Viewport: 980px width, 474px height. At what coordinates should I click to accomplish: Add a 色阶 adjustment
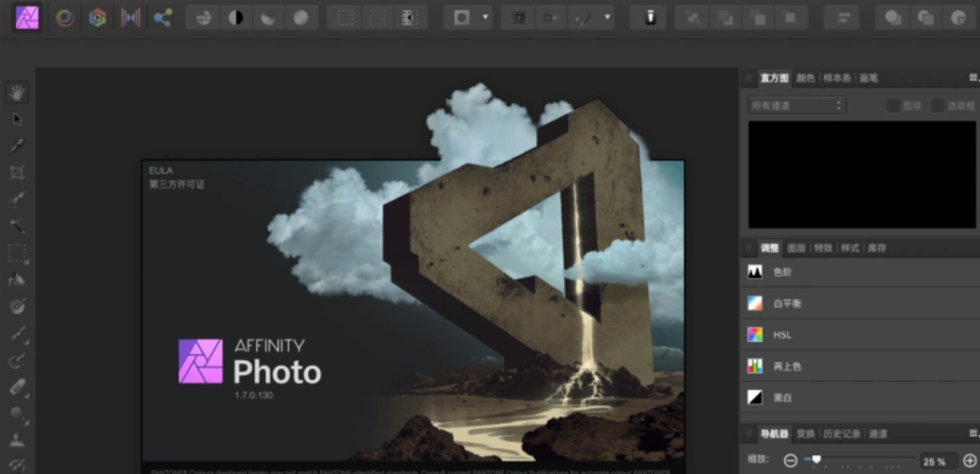coord(860,272)
